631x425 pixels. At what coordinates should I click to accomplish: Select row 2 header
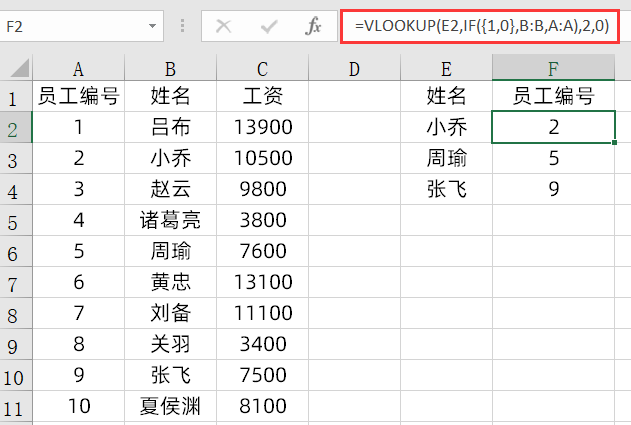coord(16,127)
